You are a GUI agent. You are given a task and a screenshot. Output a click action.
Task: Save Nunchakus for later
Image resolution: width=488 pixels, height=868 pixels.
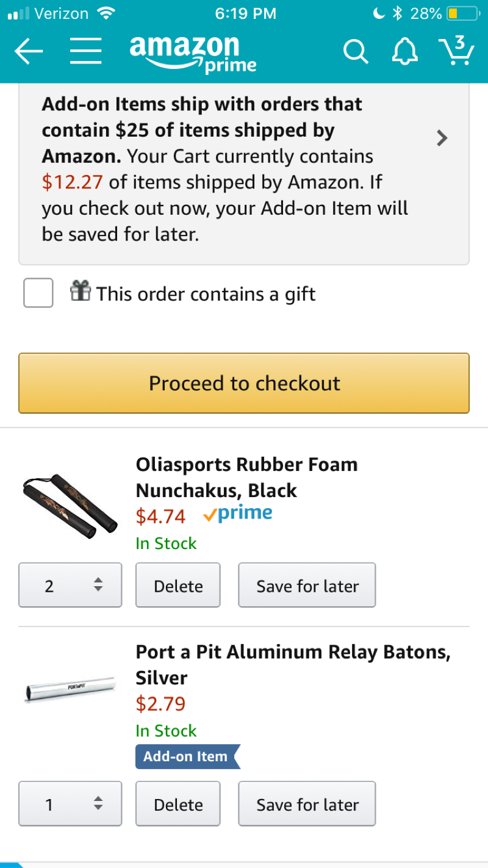[307, 586]
